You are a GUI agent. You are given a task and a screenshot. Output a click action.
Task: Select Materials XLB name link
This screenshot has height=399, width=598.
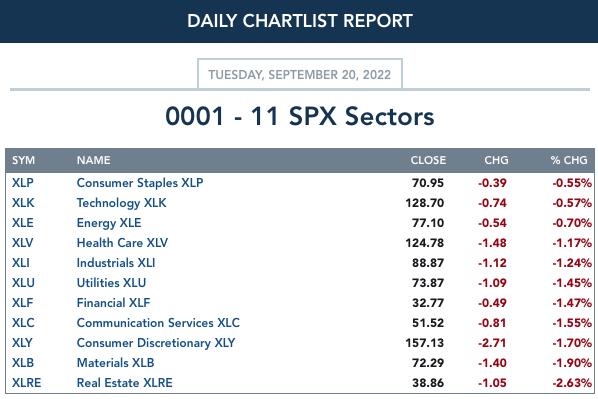click(115, 363)
